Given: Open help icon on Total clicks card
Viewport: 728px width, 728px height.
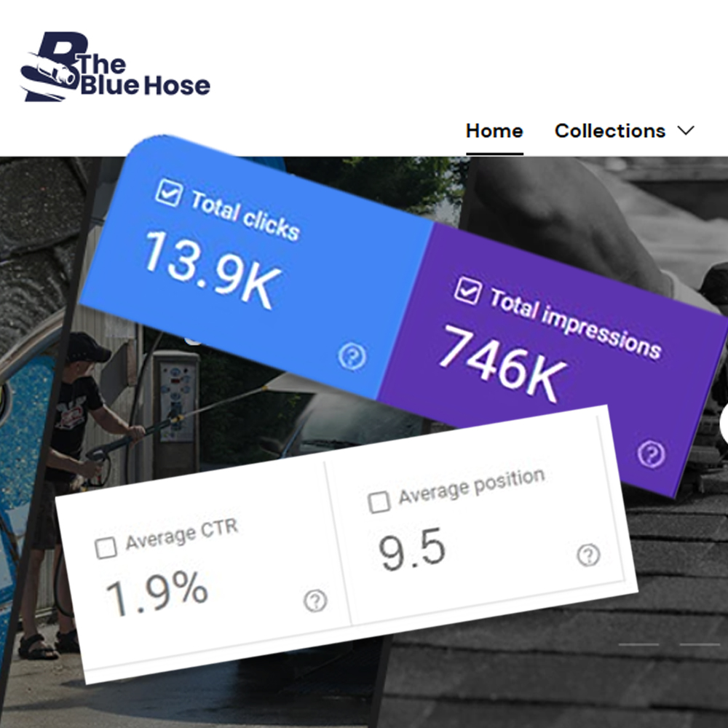Looking at the screenshot, I should [x=352, y=357].
